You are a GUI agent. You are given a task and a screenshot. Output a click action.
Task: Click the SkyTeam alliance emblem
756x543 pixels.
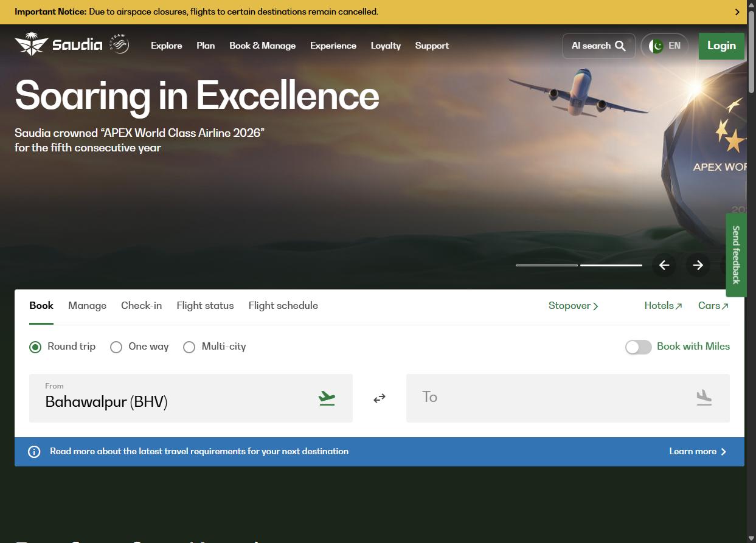pyautogui.click(x=119, y=44)
